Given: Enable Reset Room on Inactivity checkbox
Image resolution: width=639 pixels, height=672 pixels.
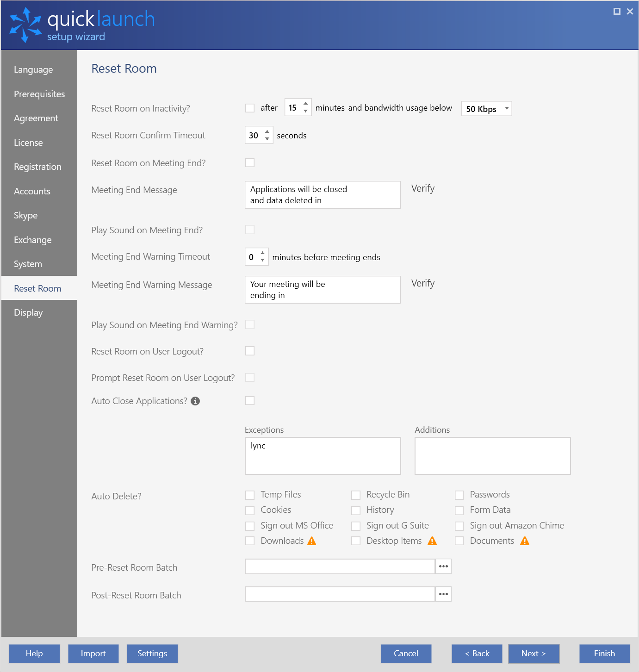Looking at the screenshot, I should (x=250, y=108).
